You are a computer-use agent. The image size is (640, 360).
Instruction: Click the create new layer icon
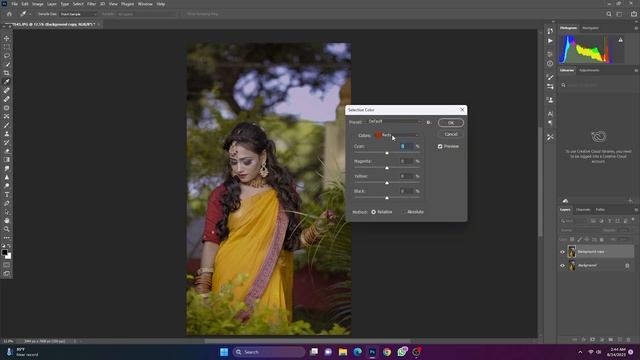[620, 340]
